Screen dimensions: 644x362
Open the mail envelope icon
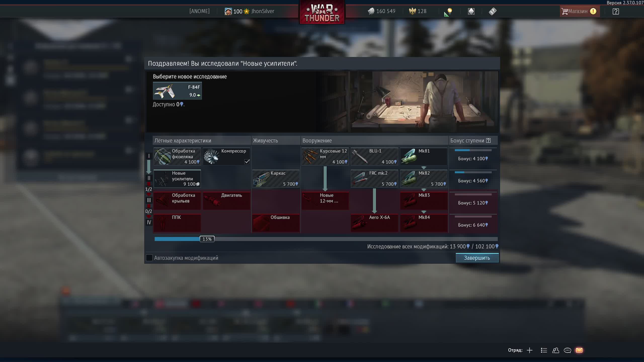[579, 350]
